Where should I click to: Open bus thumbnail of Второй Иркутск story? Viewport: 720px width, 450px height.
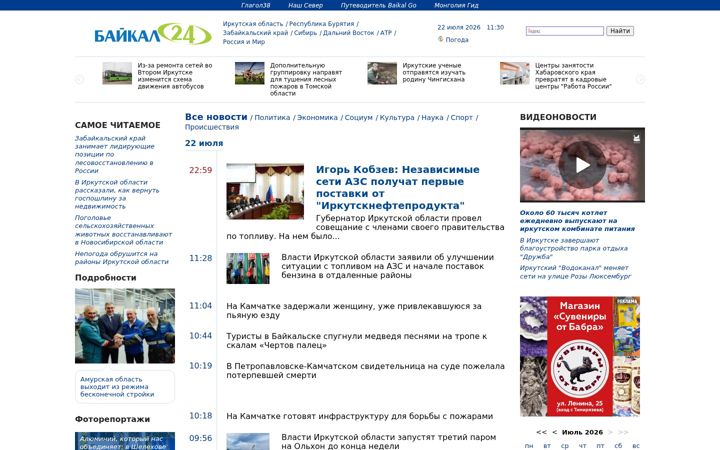click(x=117, y=73)
